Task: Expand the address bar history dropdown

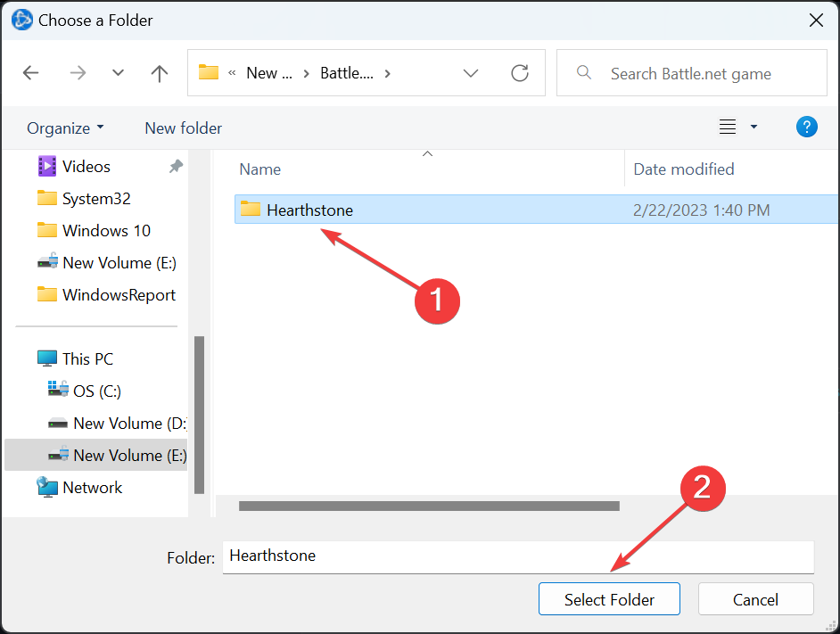Action: (471, 73)
